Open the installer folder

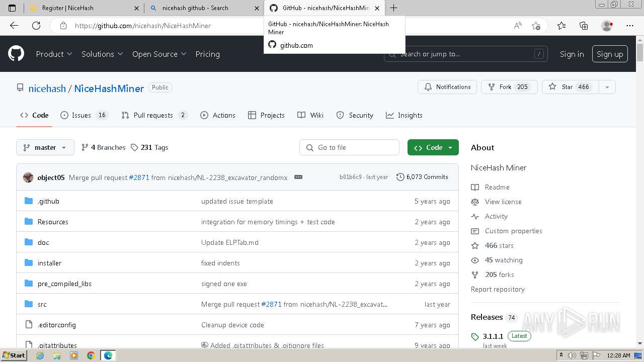(49, 263)
